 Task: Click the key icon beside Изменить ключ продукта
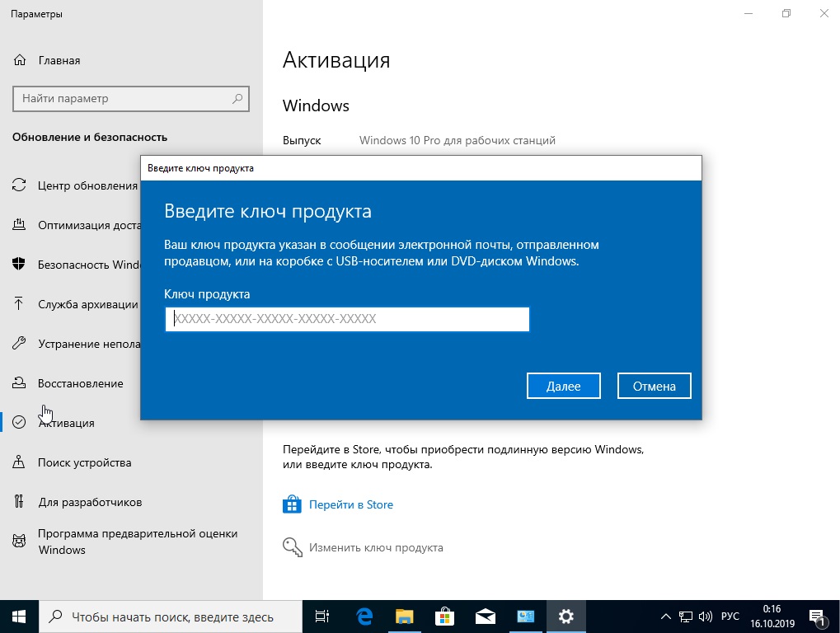click(293, 547)
